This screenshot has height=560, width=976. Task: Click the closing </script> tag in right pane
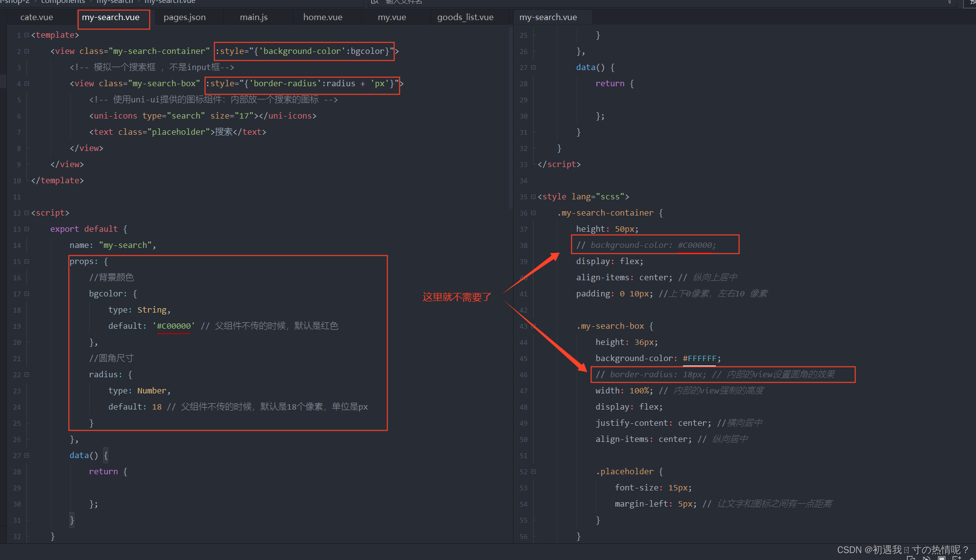(559, 164)
